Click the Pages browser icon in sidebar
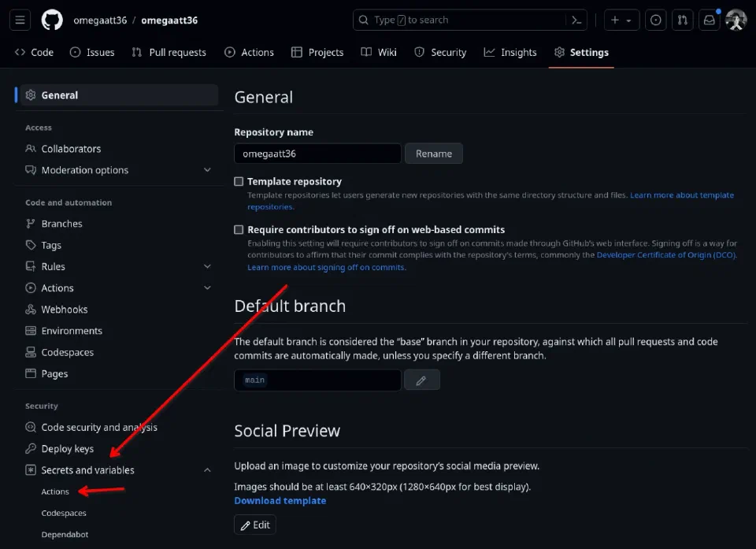Image resolution: width=756 pixels, height=549 pixels. coord(31,373)
